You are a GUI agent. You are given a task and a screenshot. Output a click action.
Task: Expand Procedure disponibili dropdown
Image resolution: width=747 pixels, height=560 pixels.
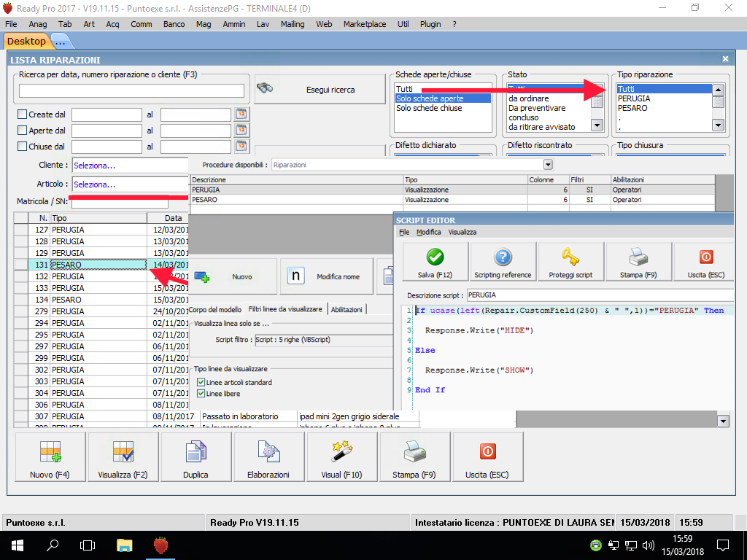coord(548,165)
